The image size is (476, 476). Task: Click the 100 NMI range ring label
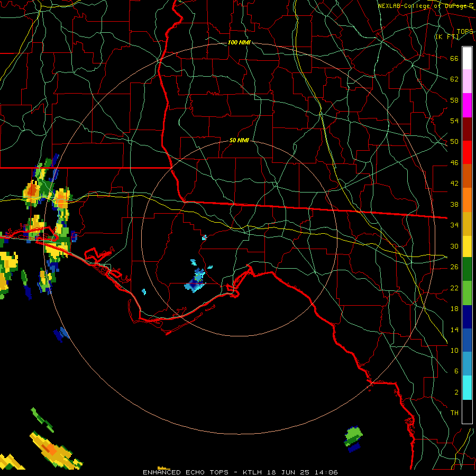click(x=239, y=42)
